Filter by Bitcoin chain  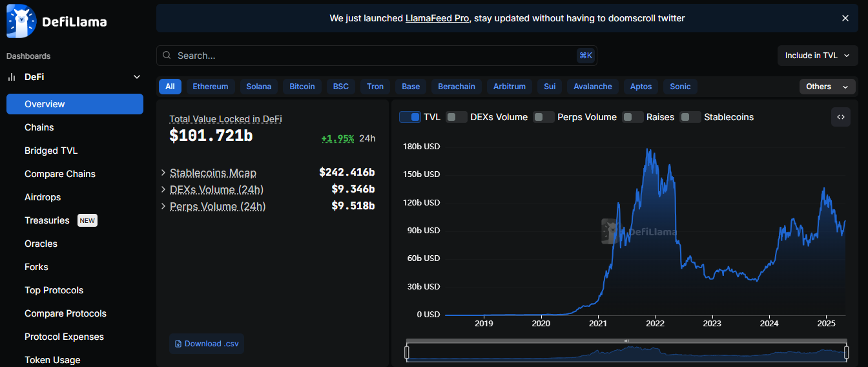(x=302, y=87)
